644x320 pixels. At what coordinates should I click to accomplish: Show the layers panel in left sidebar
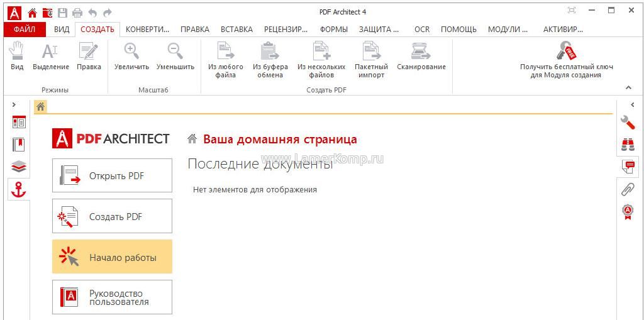click(19, 167)
